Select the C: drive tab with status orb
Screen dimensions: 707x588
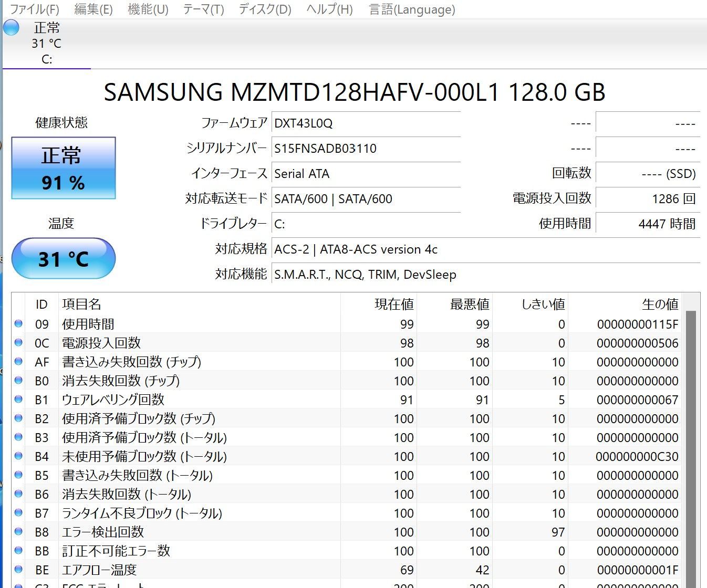pos(46,43)
